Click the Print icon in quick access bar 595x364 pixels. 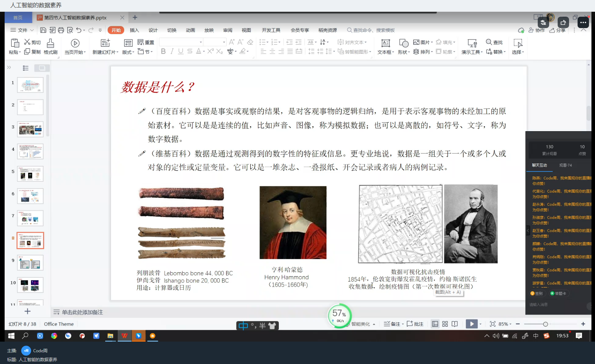pos(61,30)
